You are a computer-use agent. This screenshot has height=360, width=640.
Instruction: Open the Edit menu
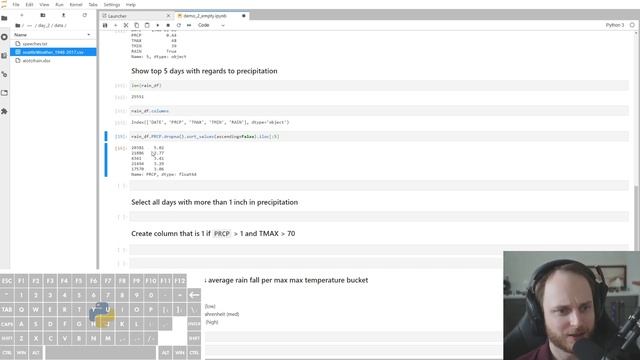[x=29, y=4]
